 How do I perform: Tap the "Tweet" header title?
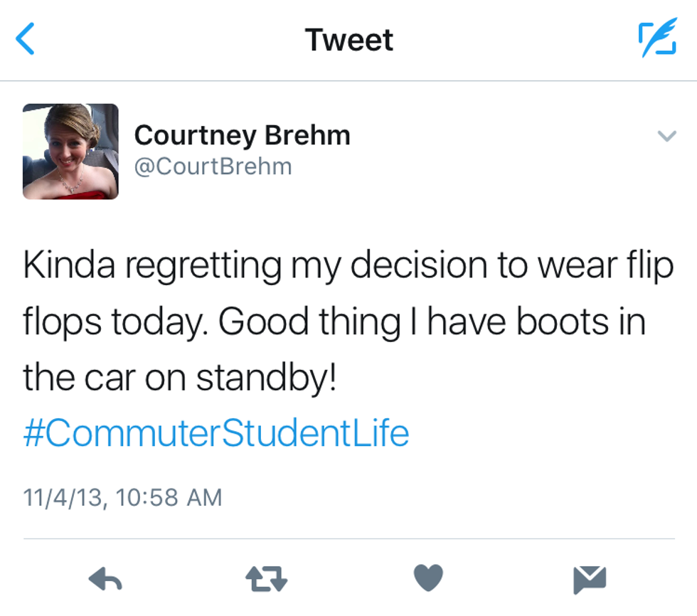point(348,39)
